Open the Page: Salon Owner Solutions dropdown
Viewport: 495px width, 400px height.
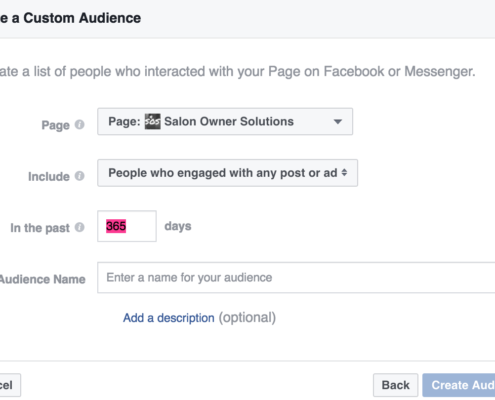click(x=225, y=121)
